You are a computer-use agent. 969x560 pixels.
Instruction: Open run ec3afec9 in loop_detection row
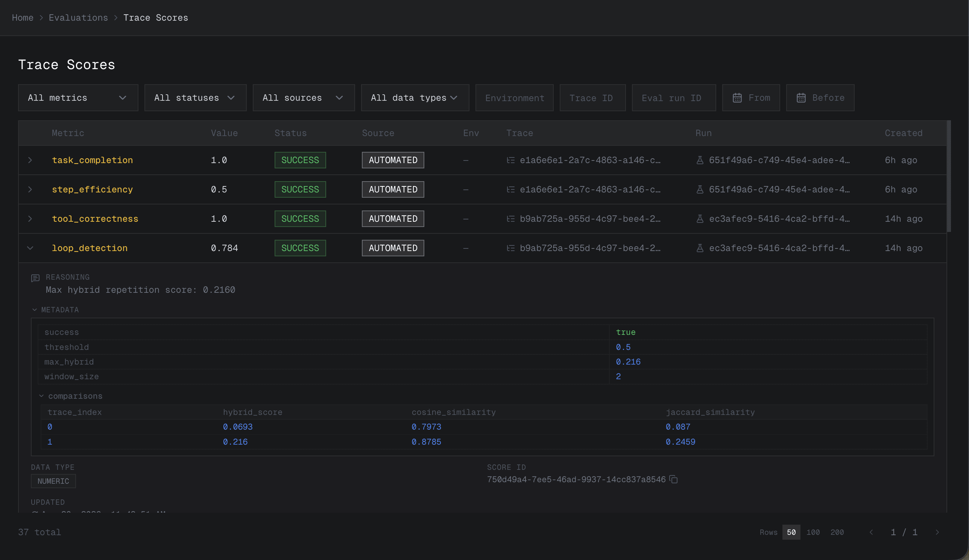pyautogui.click(x=779, y=248)
